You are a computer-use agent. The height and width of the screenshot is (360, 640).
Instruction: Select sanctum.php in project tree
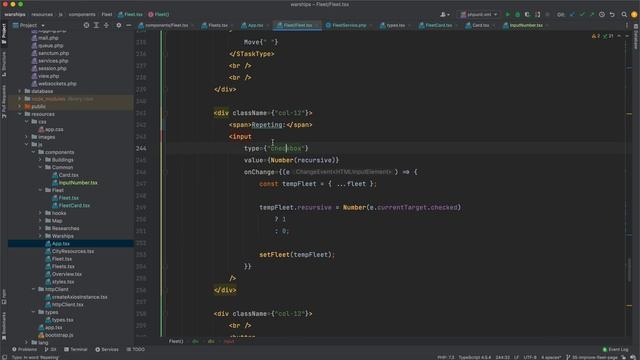(53, 53)
